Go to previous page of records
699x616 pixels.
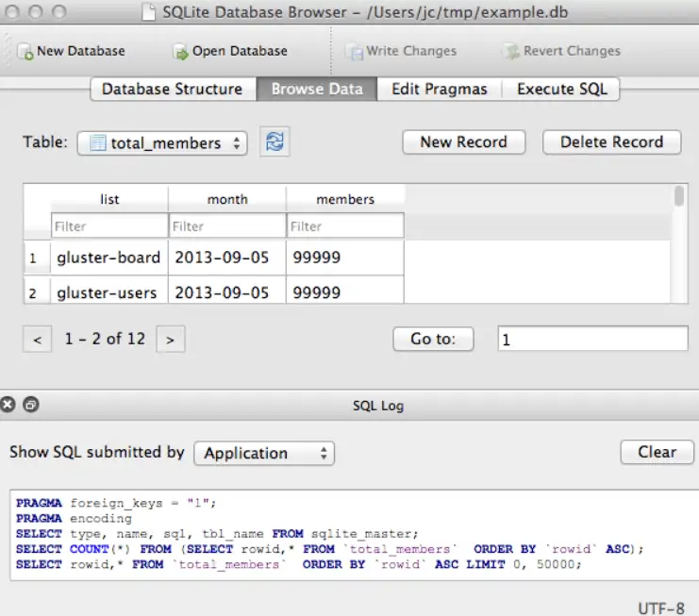[38, 340]
